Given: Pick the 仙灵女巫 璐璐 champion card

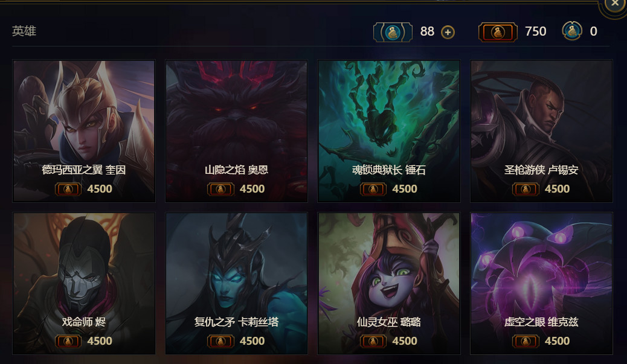Looking at the screenshot, I should pyautogui.click(x=388, y=283).
